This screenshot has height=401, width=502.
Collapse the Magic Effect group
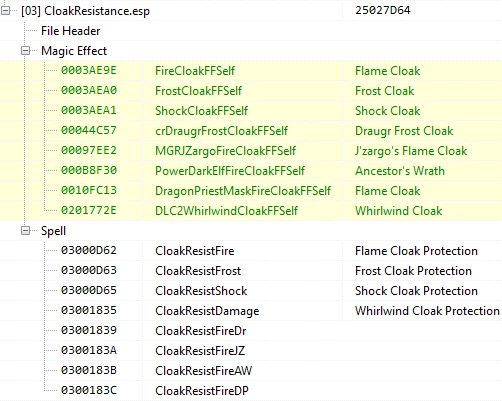[25, 51]
